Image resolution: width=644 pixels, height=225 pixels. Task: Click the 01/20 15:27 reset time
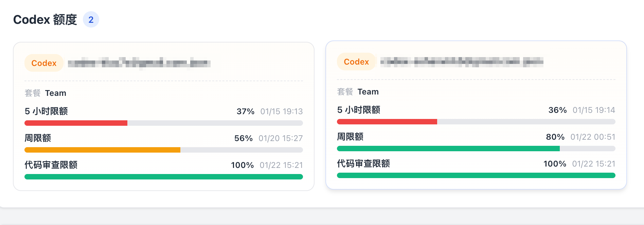tap(281, 138)
